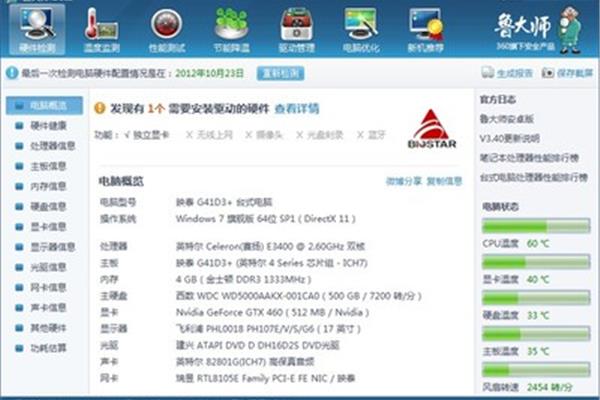Click the 显卡温度 green level bar
This screenshot has height=400, width=600.
coord(536,262)
